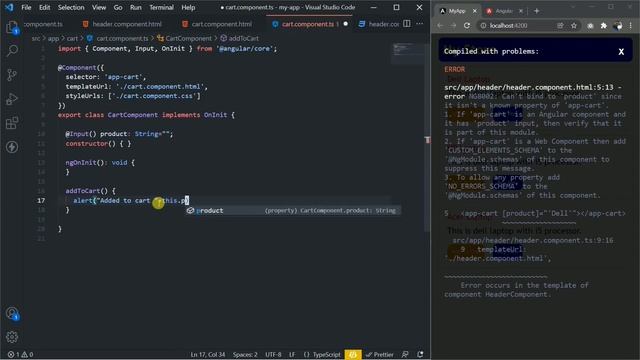Open the File menu
The height and width of the screenshot is (360, 640).
pos(26,7)
